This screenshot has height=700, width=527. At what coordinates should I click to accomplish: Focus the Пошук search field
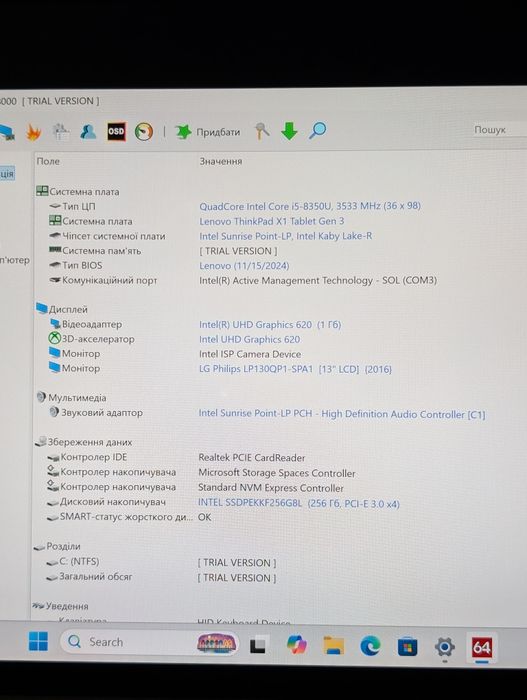click(499, 129)
